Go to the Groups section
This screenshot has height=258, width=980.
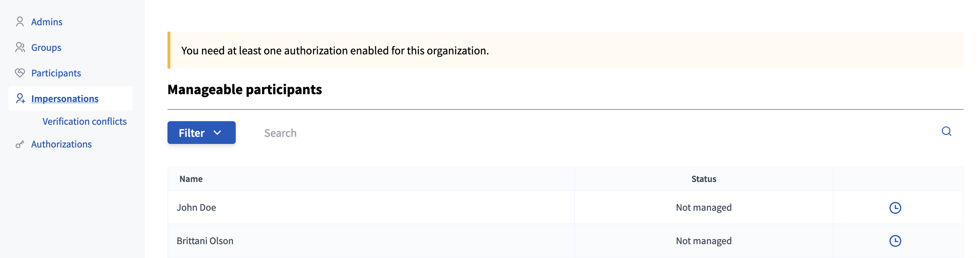tap(46, 48)
